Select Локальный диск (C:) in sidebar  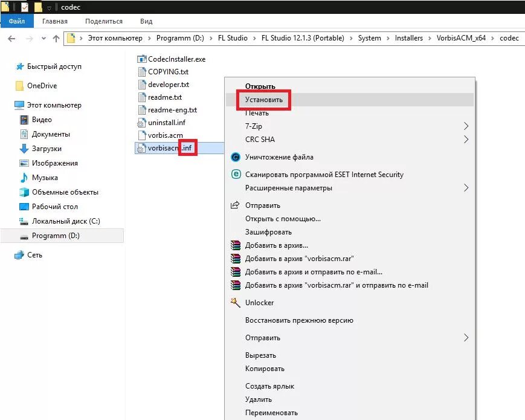click(60, 221)
